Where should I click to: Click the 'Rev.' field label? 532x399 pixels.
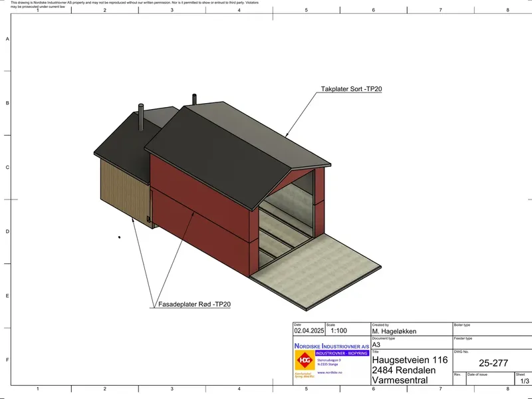click(458, 374)
